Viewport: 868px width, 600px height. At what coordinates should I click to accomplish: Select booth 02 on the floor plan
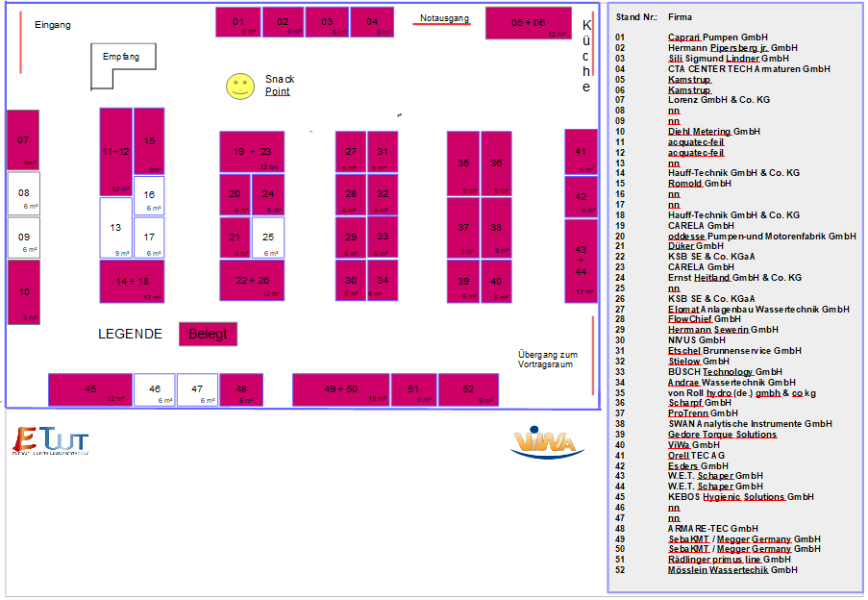click(283, 22)
